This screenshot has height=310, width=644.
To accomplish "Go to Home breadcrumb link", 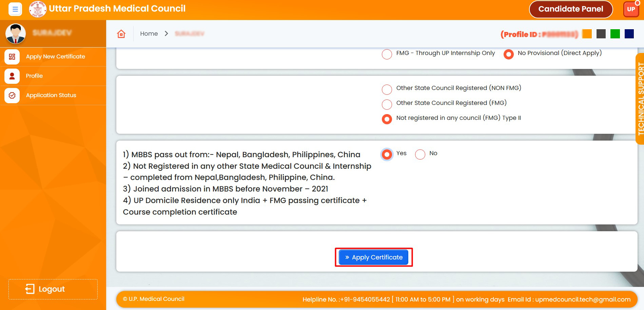I will tap(149, 34).
